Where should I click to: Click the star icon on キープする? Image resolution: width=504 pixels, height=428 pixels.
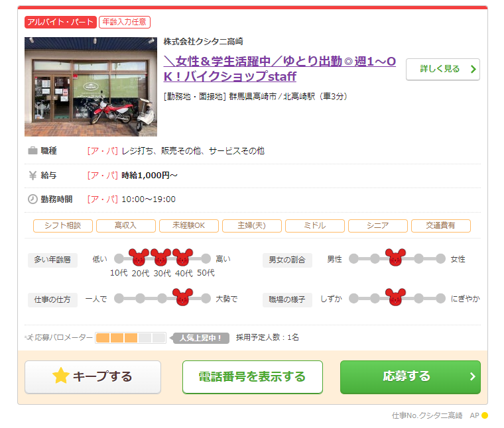coord(61,376)
